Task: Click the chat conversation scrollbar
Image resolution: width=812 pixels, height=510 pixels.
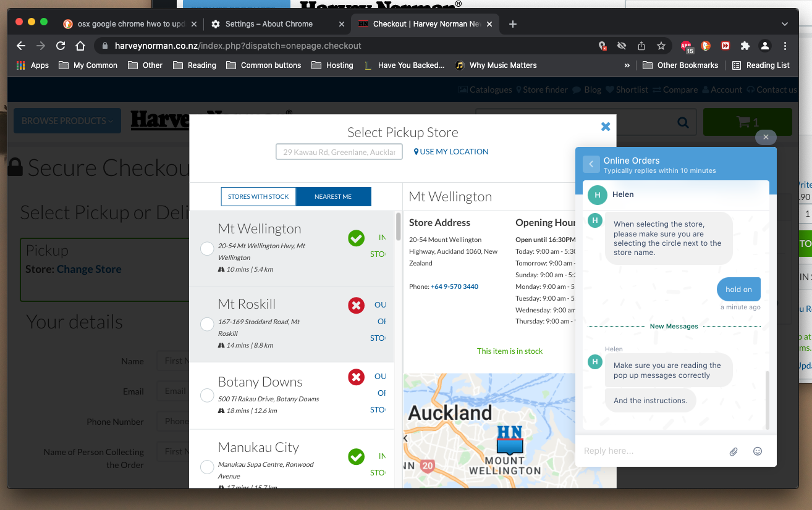Action: coord(768,400)
